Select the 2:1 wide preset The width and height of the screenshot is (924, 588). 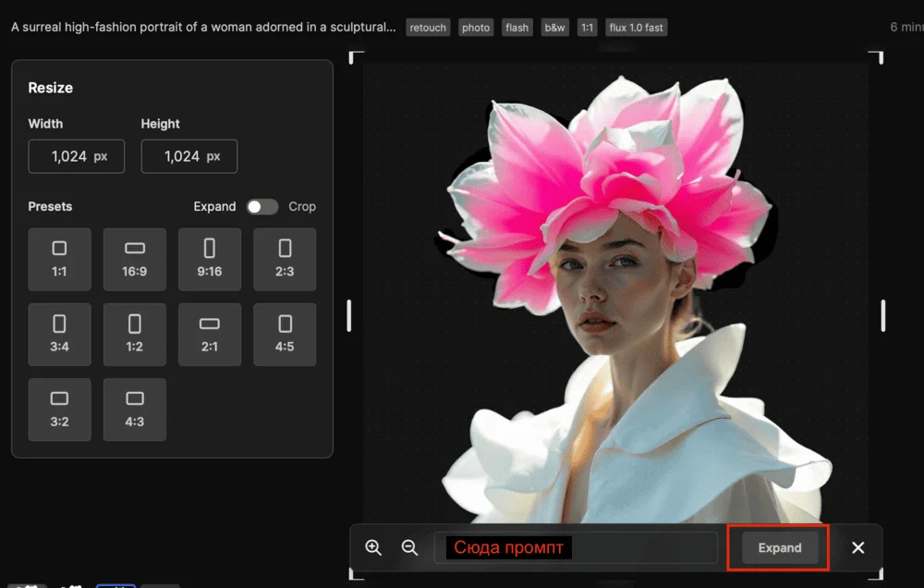pyautogui.click(x=210, y=334)
